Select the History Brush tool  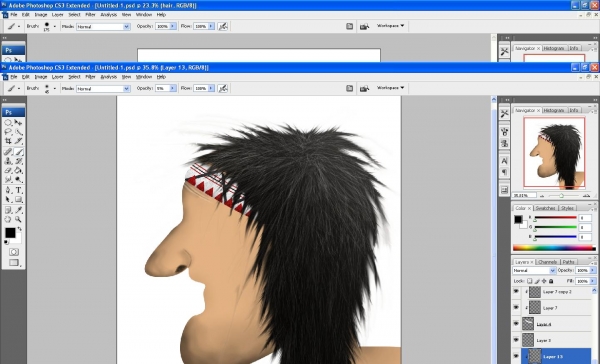[18, 162]
